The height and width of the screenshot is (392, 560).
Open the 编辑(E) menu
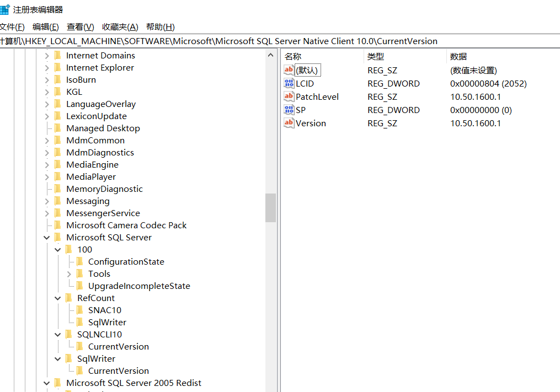coord(45,27)
